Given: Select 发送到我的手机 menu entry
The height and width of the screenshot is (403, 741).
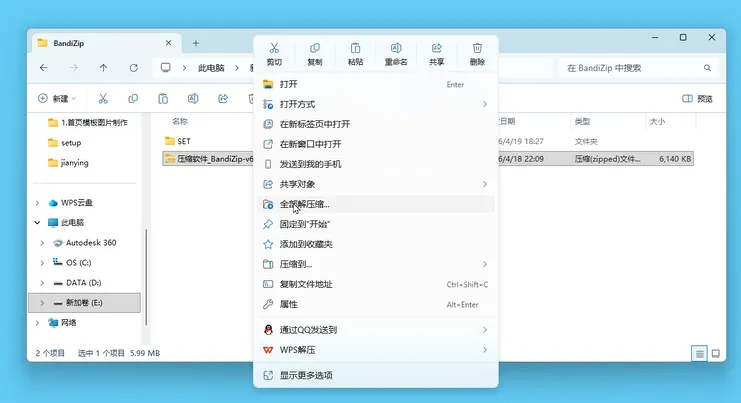Looking at the screenshot, I should point(376,164).
